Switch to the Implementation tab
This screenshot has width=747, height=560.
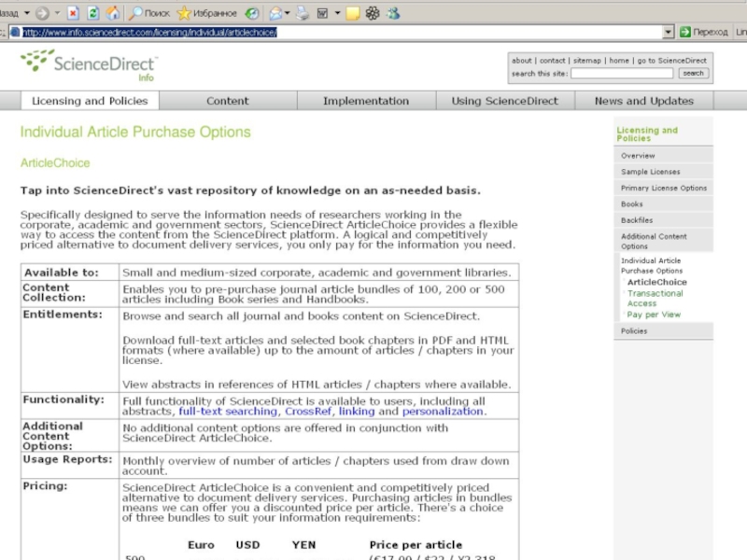point(366,101)
